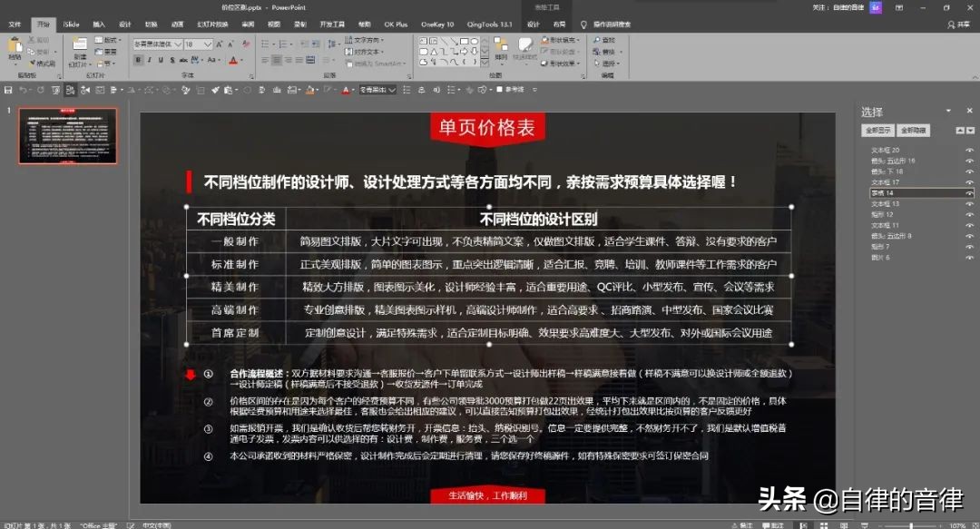Image resolution: width=980 pixels, height=529 pixels.
Task: Switch to the QingTools 13.1 tab
Action: click(x=489, y=24)
